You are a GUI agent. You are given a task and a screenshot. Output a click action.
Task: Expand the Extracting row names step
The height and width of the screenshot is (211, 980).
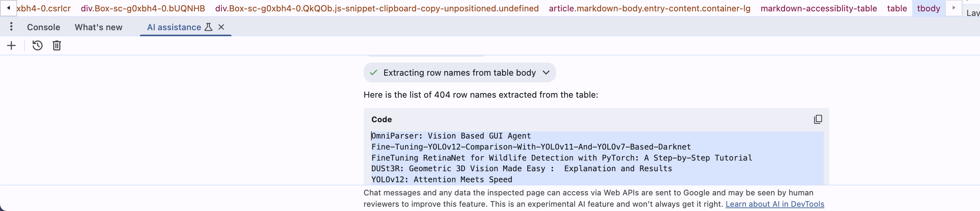click(459, 73)
